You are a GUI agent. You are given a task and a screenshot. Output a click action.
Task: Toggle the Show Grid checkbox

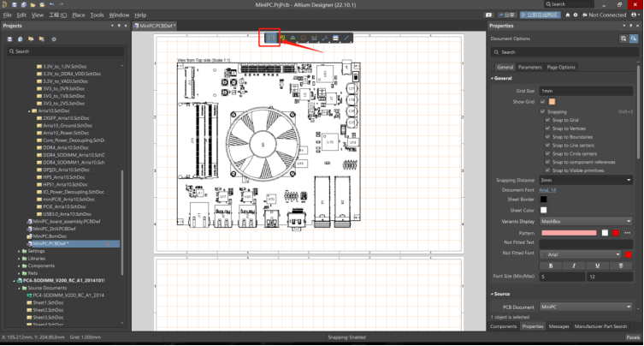542,101
